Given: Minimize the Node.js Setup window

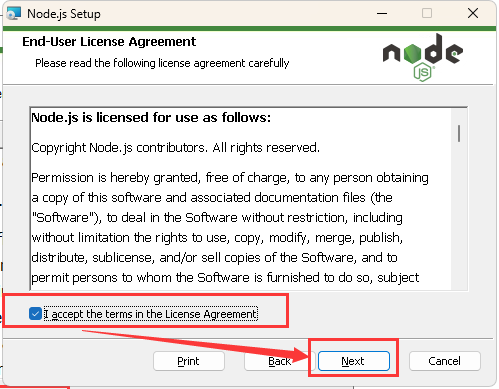Looking at the screenshot, I should click(382, 13).
